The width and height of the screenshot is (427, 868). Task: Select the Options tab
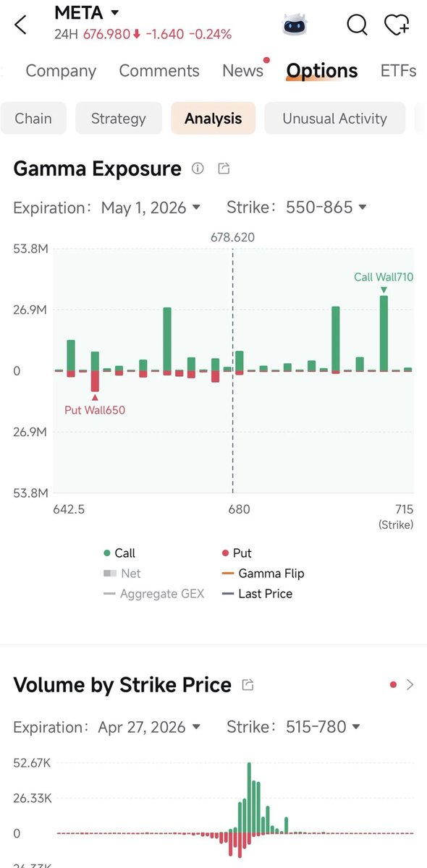tap(322, 70)
